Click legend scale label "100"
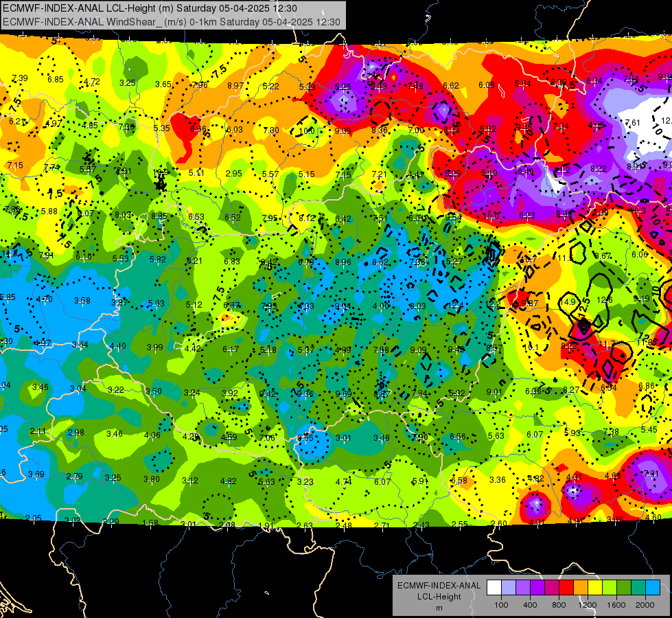This screenshot has height=618, width=672. pos(501,605)
